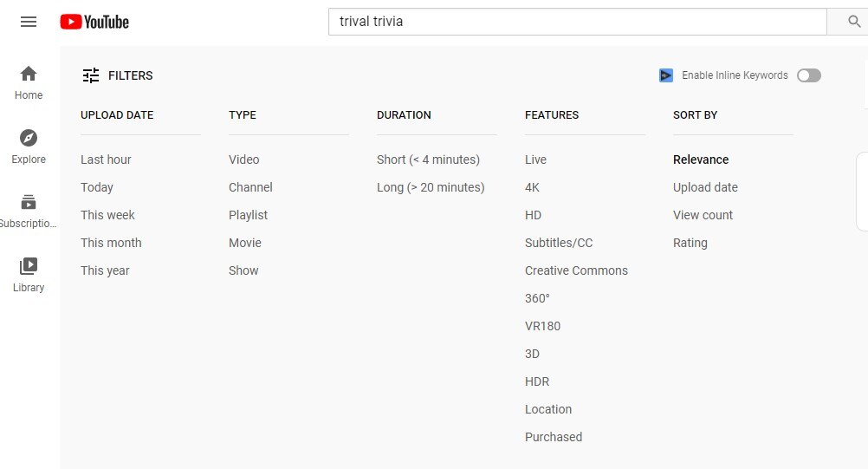Screen dimensions: 868x469
Task: Select Short (< 4 minutes) duration
Action: (x=428, y=160)
